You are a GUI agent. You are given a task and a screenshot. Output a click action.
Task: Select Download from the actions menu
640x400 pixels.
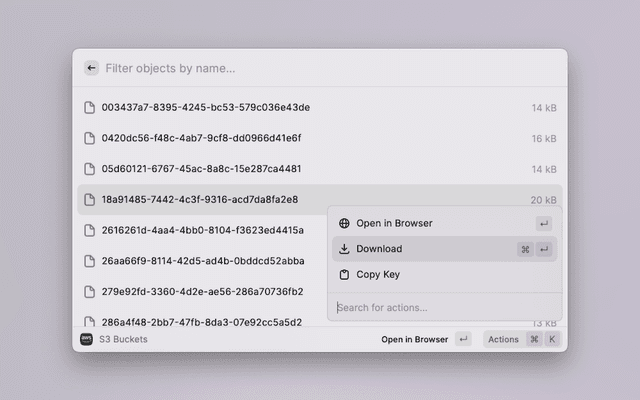coord(380,249)
